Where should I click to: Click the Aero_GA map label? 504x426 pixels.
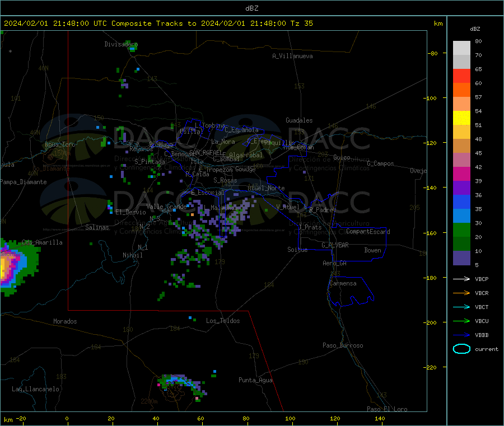334,263
